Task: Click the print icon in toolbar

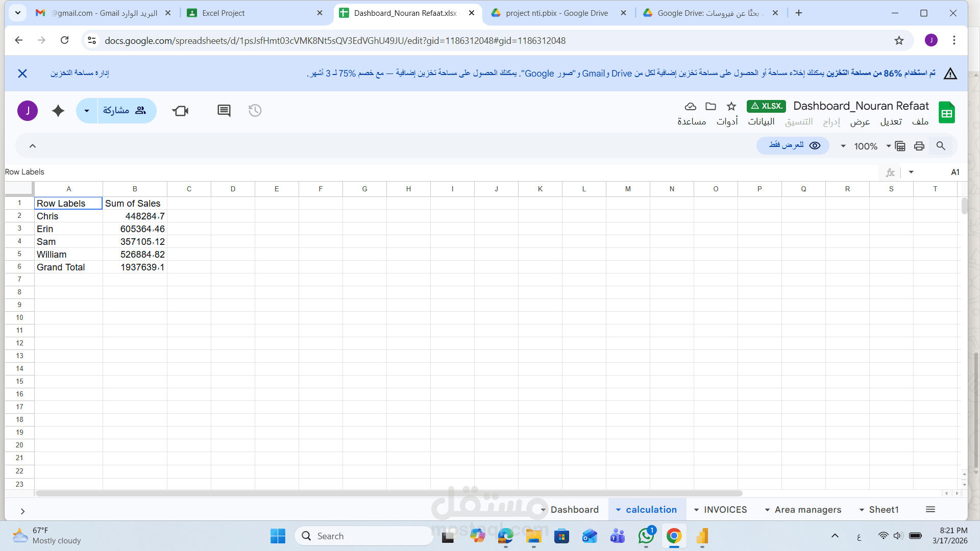Action: tap(919, 146)
